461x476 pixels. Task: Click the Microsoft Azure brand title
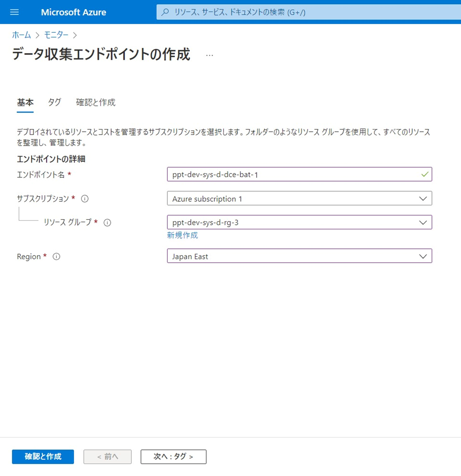[73, 12]
